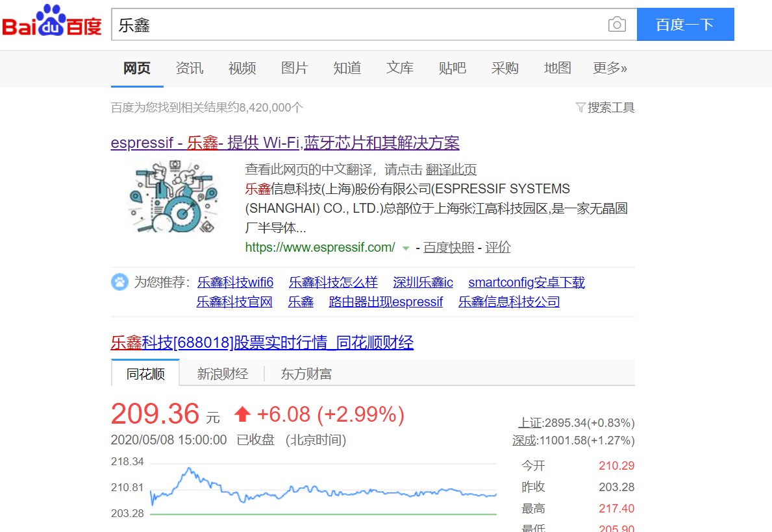Click the 搜索工具 filter icon

coord(580,107)
